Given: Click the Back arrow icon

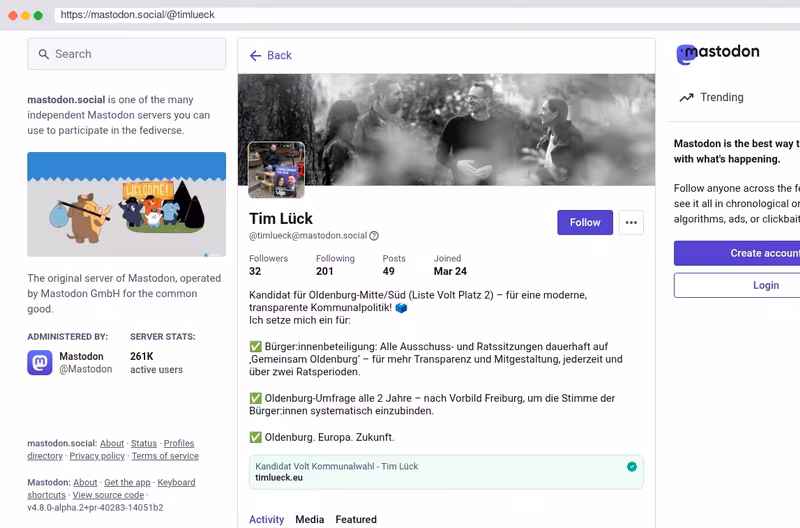Looking at the screenshot, I should click(255, 56).
